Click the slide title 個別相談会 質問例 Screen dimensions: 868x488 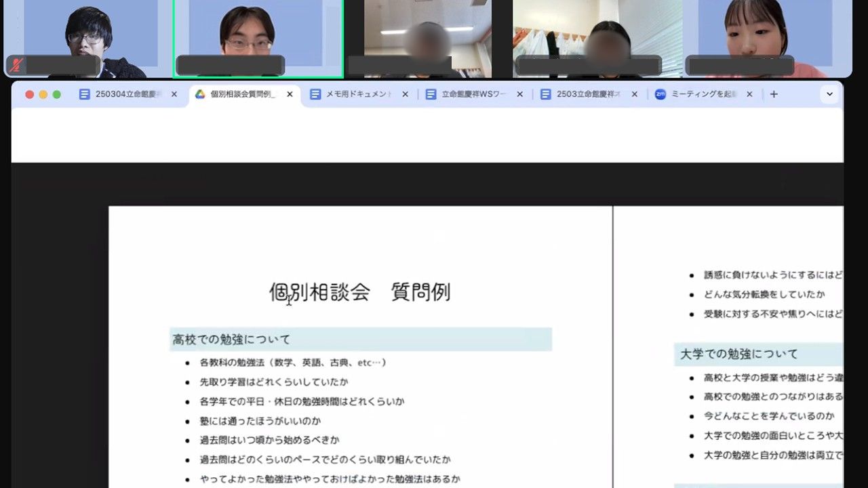coord(361,291)
